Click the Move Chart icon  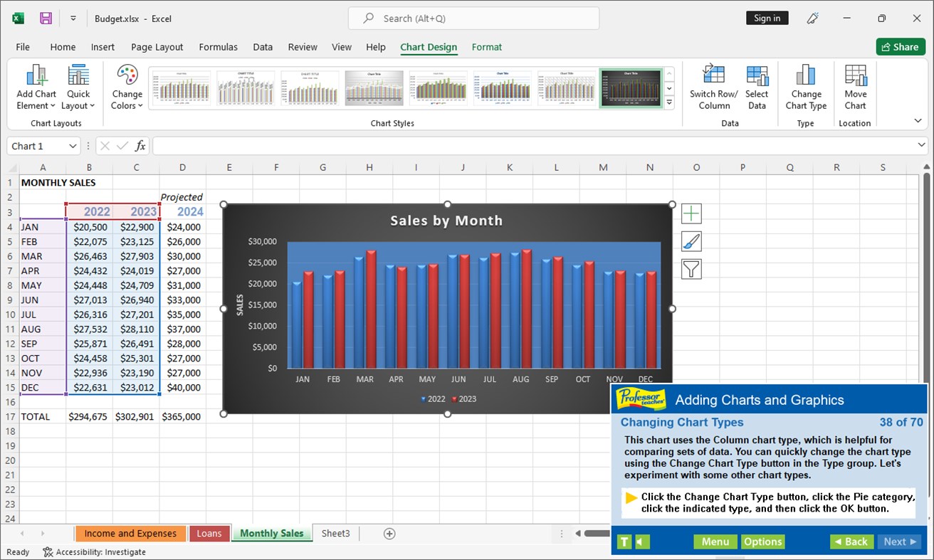pos(854,85)
